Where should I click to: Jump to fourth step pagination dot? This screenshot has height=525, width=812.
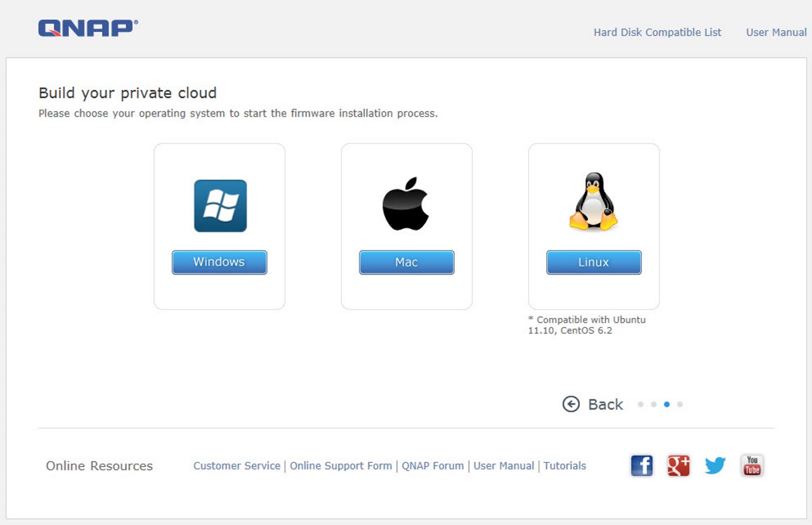tap(680, 405)
